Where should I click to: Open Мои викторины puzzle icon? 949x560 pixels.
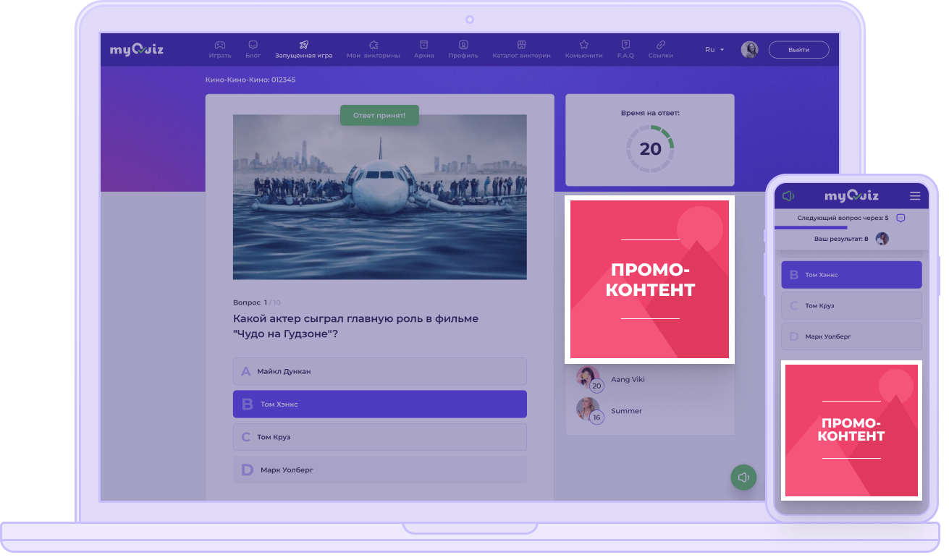click(373, 45)
